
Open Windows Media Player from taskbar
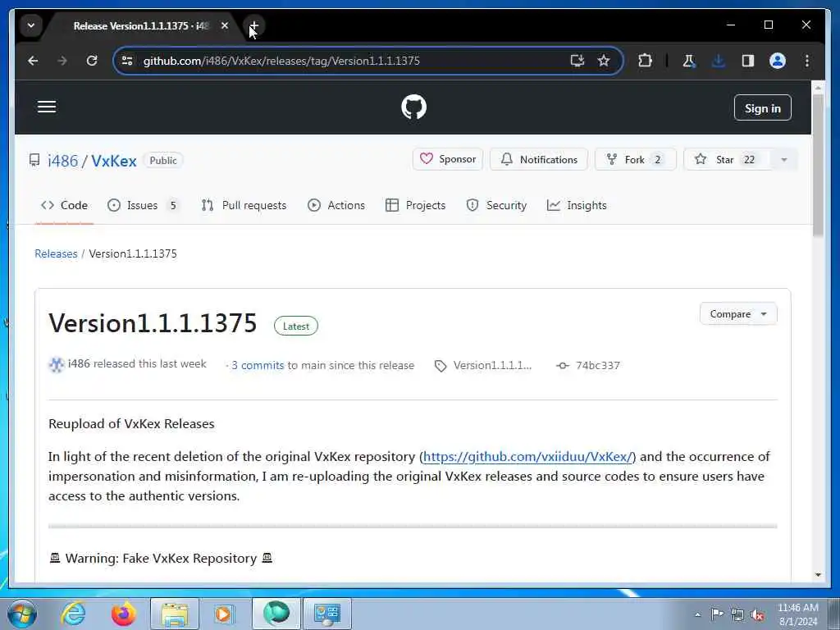click(x=223, y=614)
